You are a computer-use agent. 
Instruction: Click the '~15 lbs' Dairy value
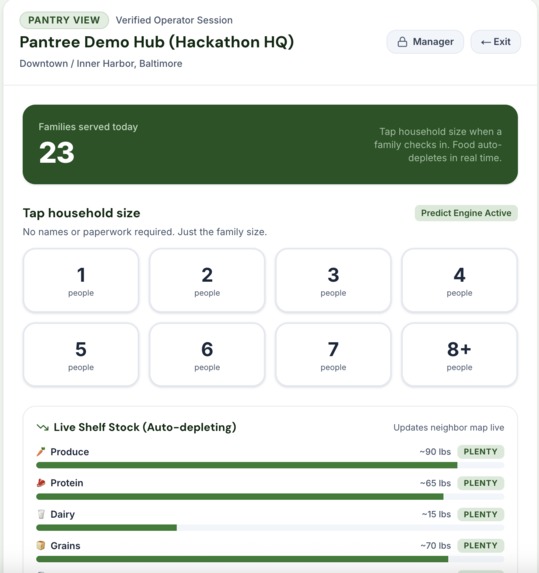[x=436, y=514]
